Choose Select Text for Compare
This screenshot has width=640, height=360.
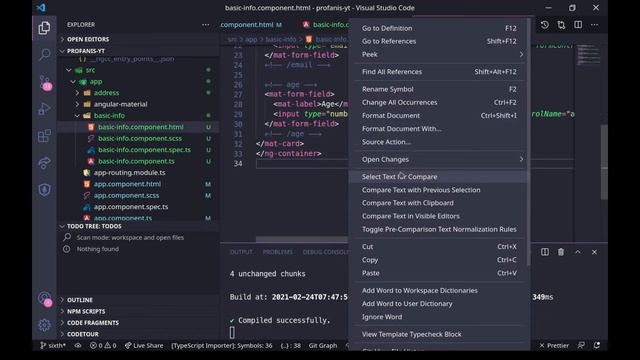pos(439,177)
